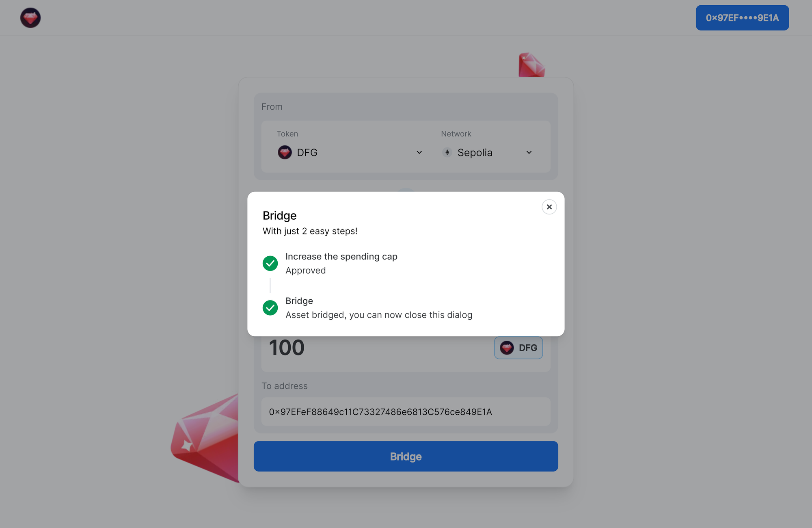Click chevron arrow beside DFG token
The height and width of the screenshot is (528, 812).
click(x=419, y=152)
